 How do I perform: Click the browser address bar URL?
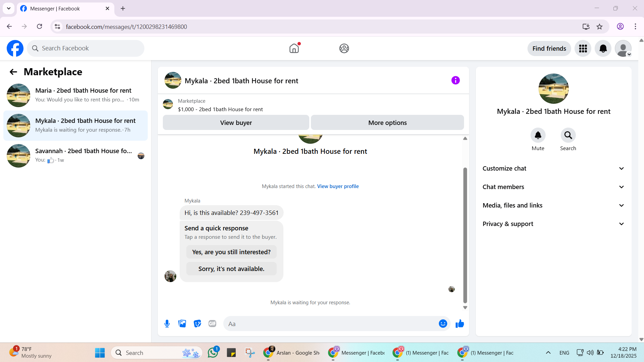pos(126,27)
